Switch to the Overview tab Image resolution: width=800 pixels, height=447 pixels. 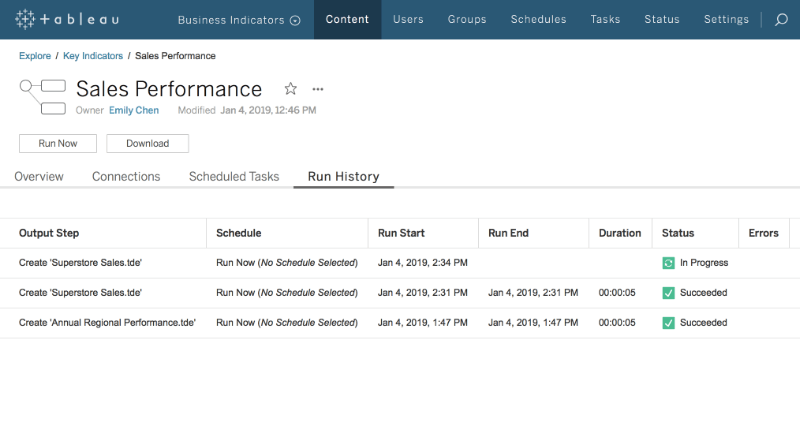click(x=39, y=177)
